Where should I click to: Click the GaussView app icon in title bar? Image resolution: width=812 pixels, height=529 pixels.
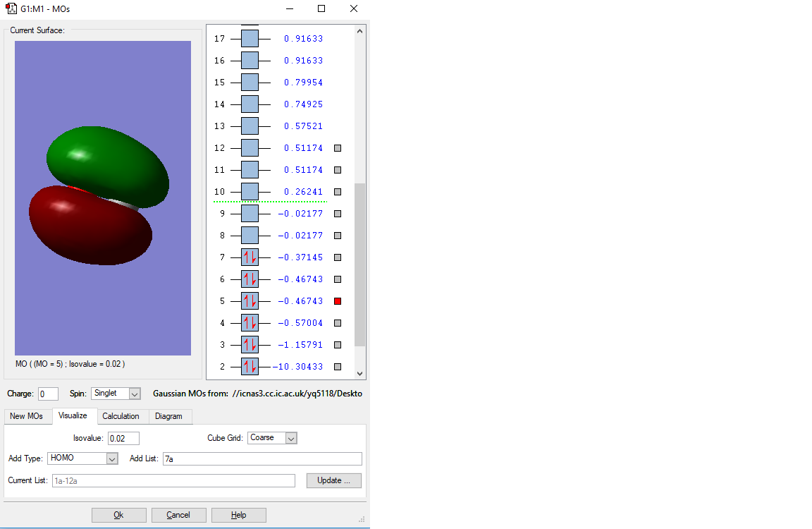click(11, 8)
